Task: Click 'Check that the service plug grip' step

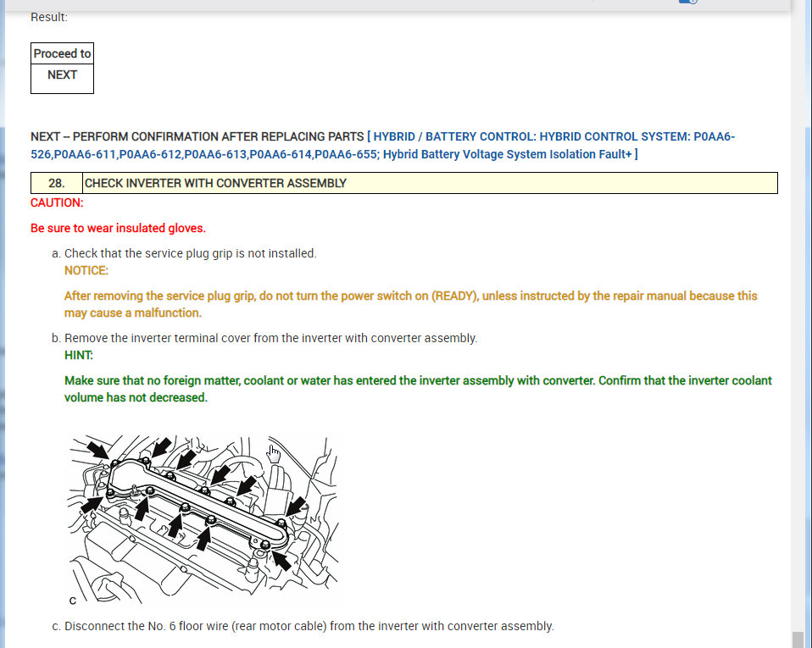Action: 190,253
